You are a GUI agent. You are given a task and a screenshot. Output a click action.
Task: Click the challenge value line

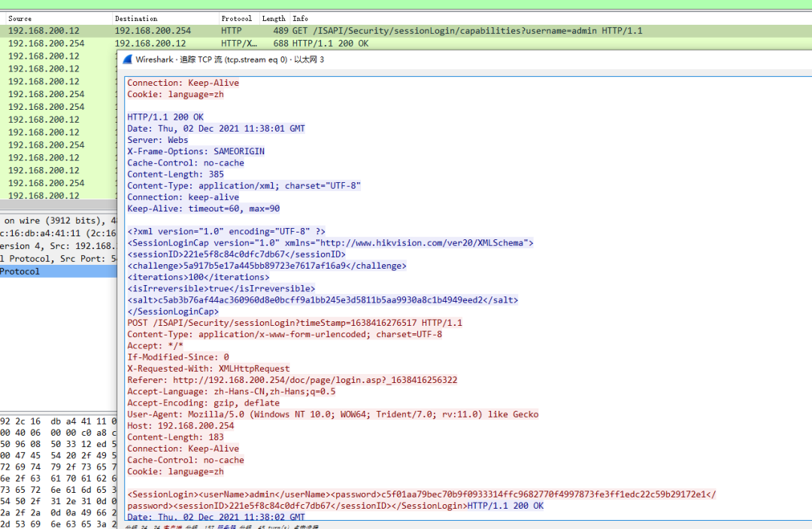[x=267, y=266]
